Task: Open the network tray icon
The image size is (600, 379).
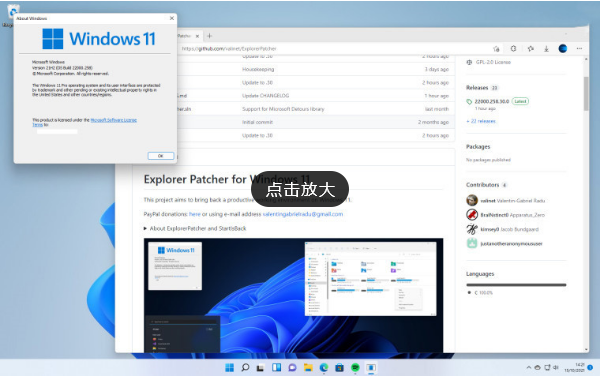Action: (547, 368)
